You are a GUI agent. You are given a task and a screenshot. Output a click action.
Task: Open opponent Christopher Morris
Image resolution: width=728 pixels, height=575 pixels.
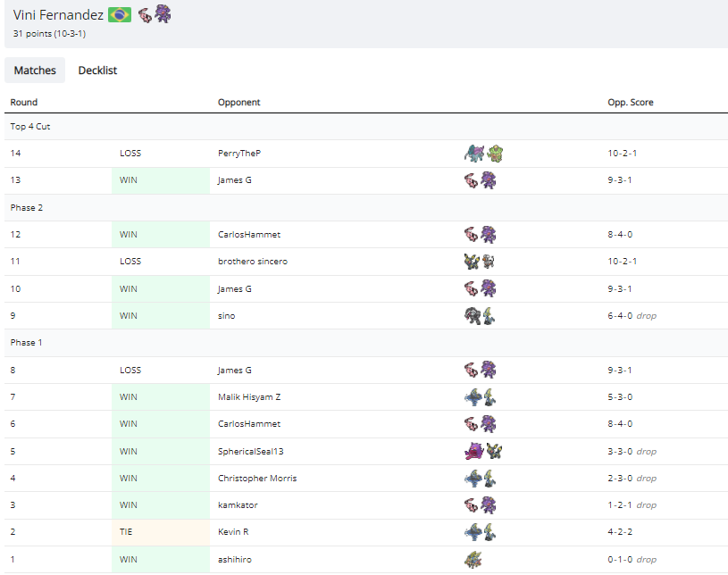coord(257,478)
